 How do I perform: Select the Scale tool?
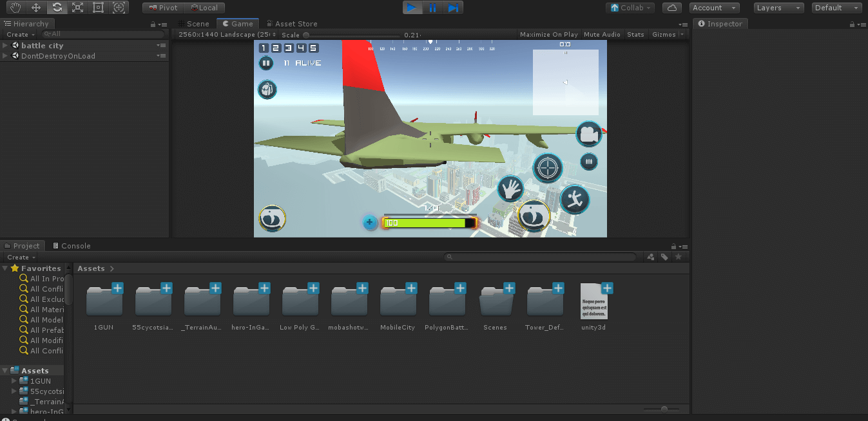pyautogui.click(x=77, y=8)
